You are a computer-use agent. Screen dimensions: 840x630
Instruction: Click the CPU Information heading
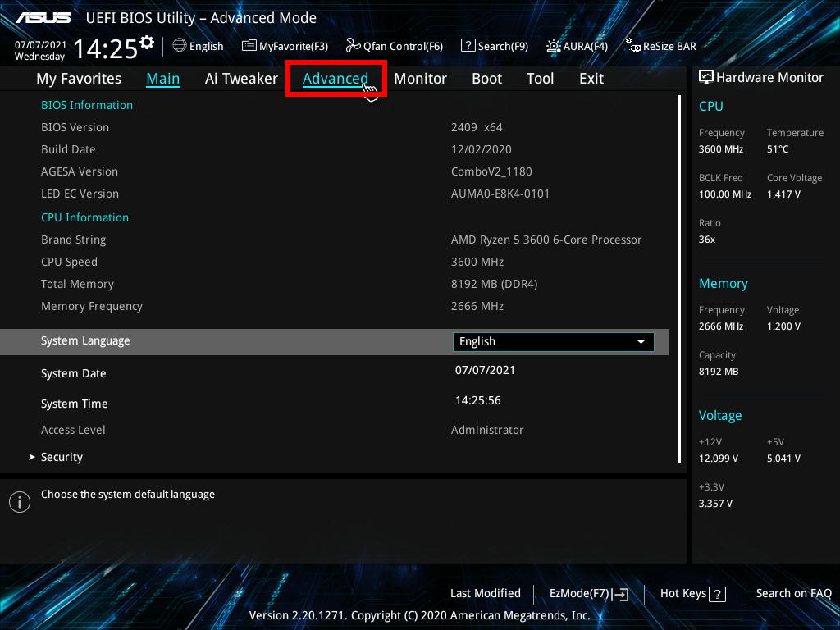point(84,217)
